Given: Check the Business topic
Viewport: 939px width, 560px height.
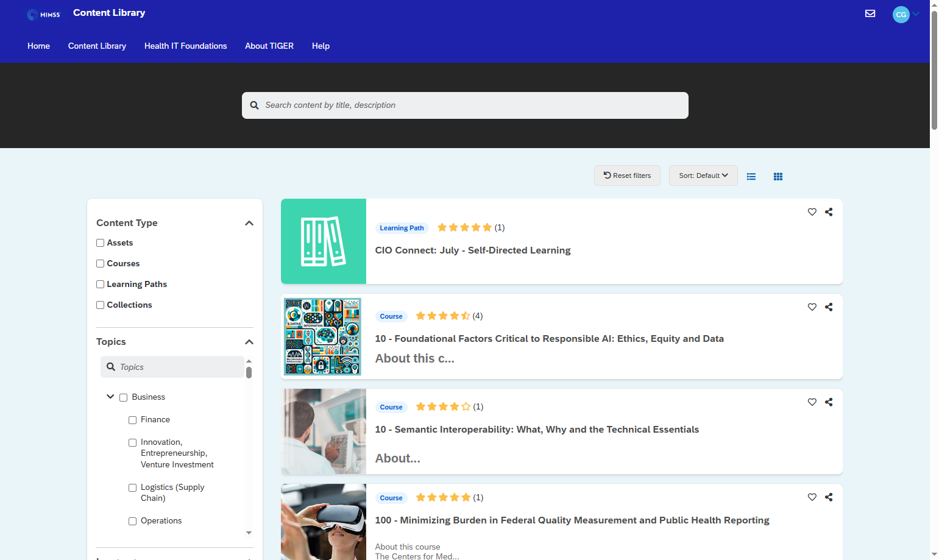Looking at the screenshot, I should 123,397.
